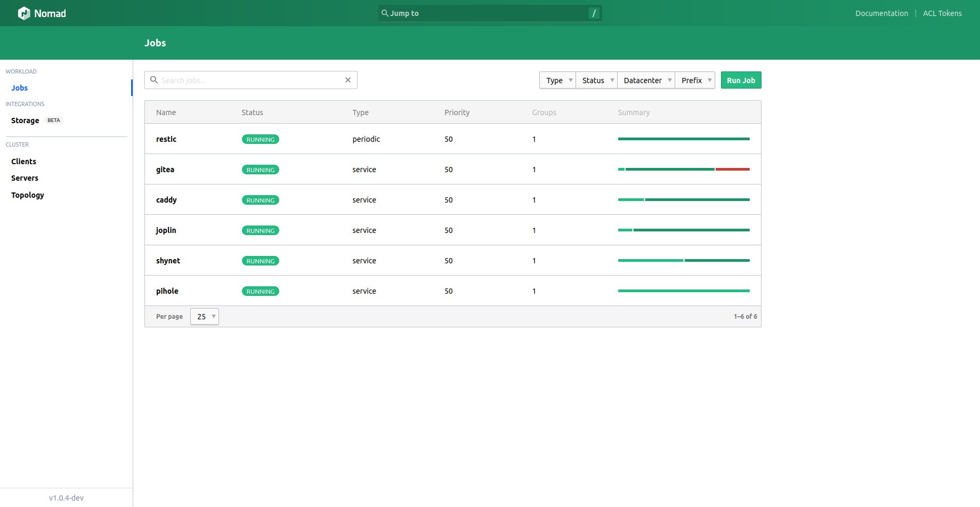Click the periodic type cell for restic
980x507 pixels.
point(366,139)
